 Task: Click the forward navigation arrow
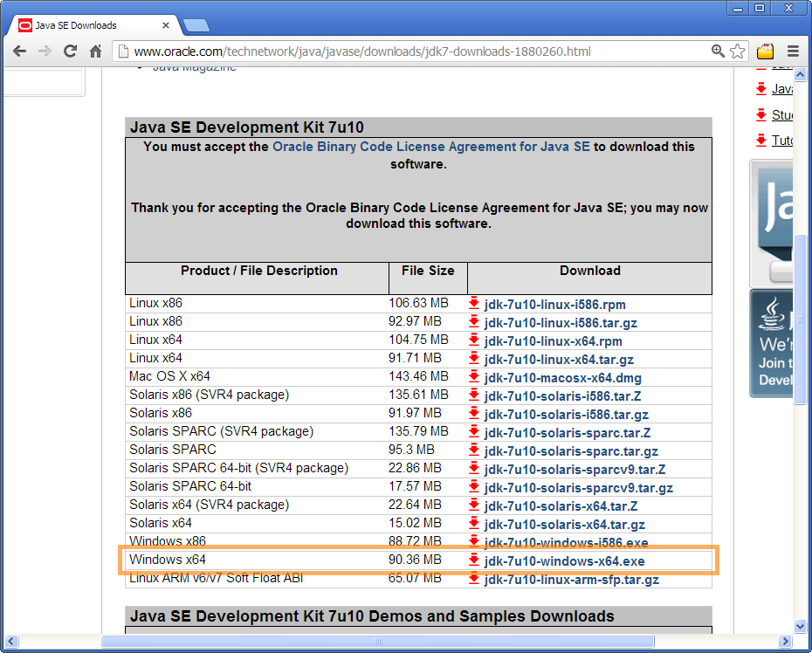tap(45, 52)
